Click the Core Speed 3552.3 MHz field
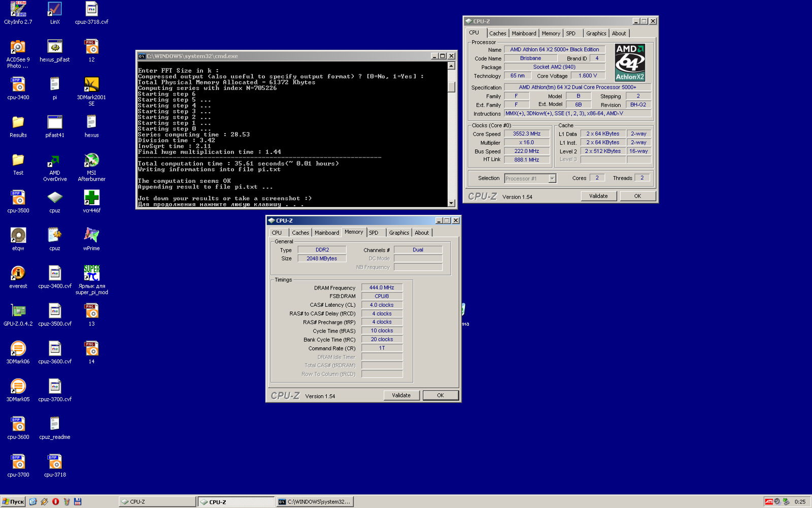 coord(527,134)
